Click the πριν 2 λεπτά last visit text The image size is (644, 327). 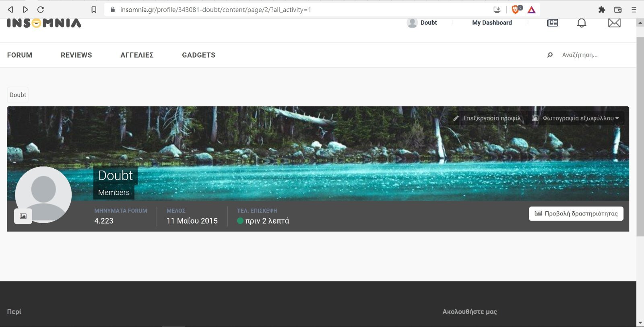point(267,221)
